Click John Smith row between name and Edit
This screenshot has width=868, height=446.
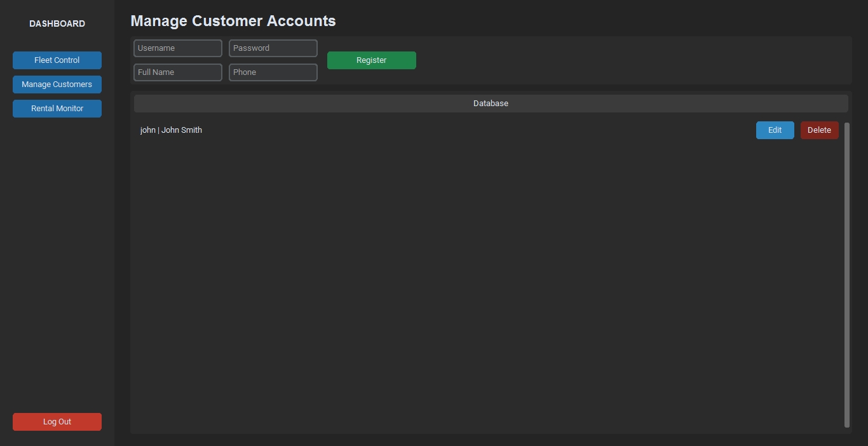pos(477,130)
